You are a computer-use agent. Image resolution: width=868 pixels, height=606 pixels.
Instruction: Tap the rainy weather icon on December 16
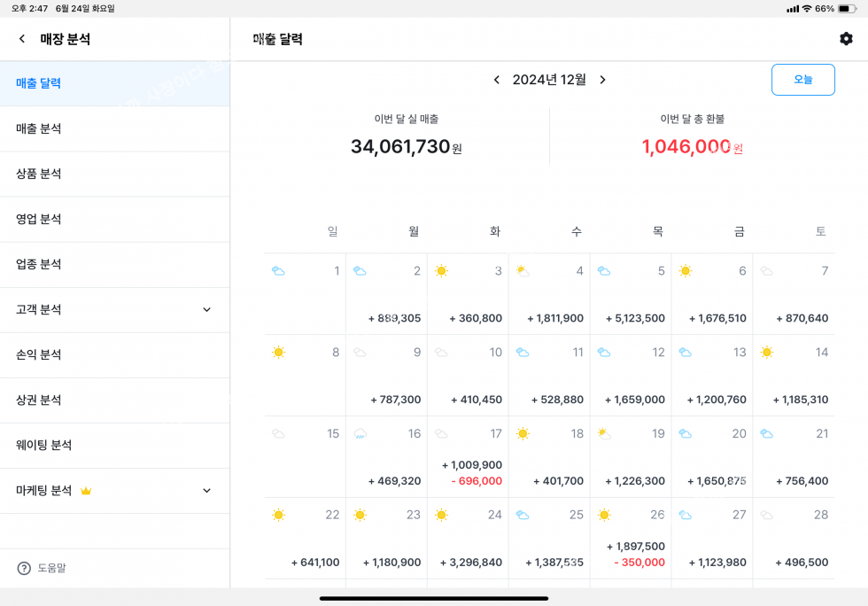[x=360, y=434]
